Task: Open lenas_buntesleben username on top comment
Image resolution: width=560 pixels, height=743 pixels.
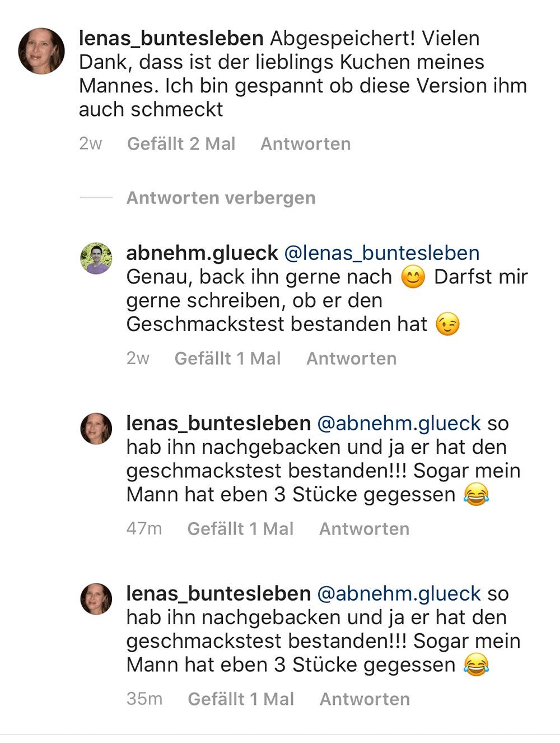Action: pos(171,38)
